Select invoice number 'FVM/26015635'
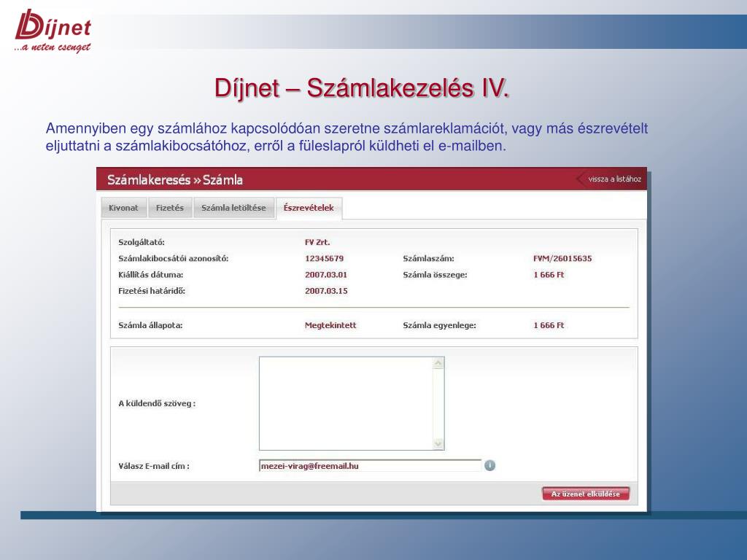747x560 pixels. 562,259
